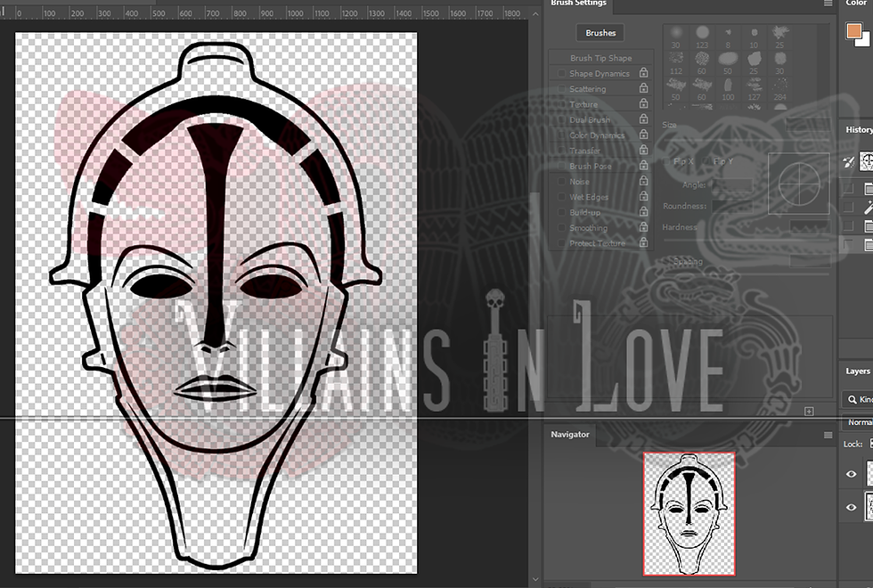Viewport: 873px width, 588px height.
Task: Click the canvas scrollbar up arrow
Action: tap(535, 13)
